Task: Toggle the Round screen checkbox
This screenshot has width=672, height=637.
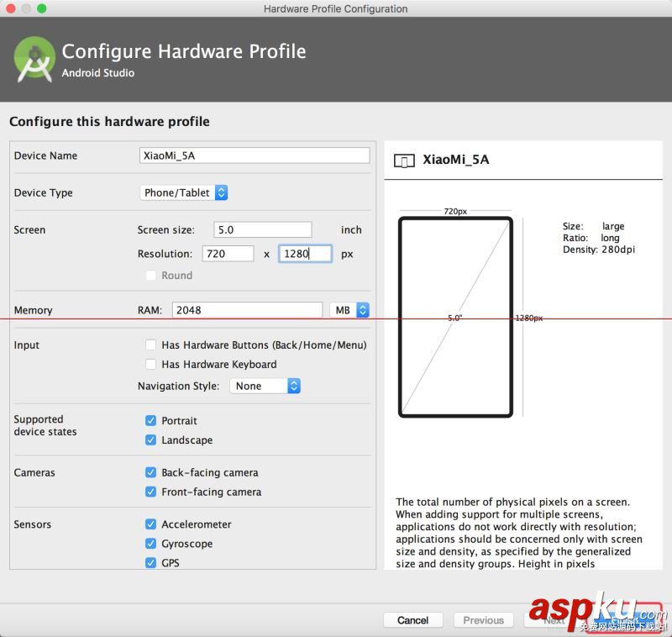Action: pyautogui.click(x=151, y=275)
